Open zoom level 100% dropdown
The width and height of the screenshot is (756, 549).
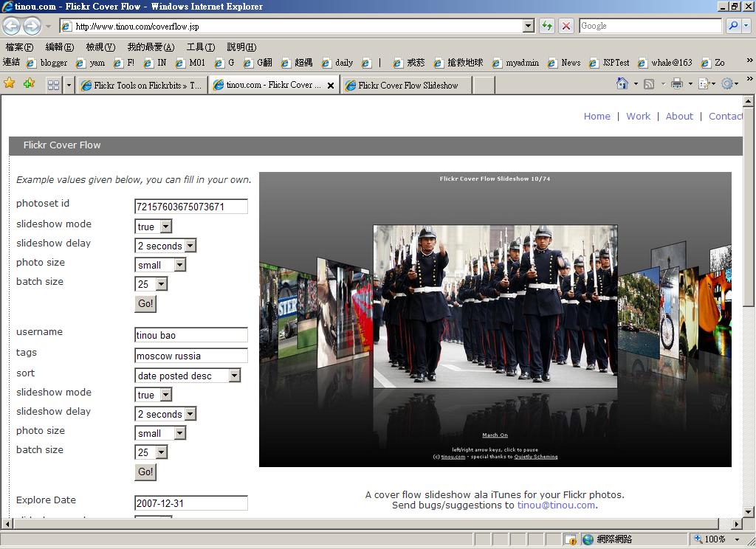(x=737, y=539)
